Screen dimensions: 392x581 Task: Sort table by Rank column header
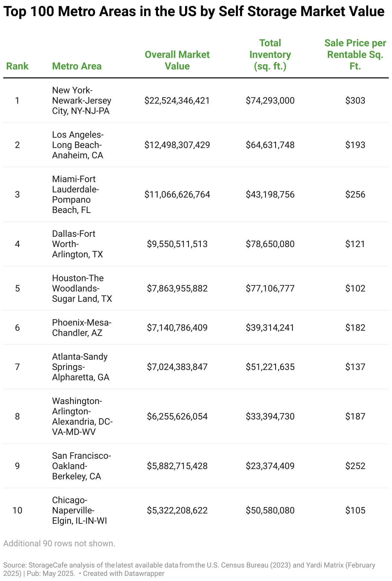coord(17,66)
